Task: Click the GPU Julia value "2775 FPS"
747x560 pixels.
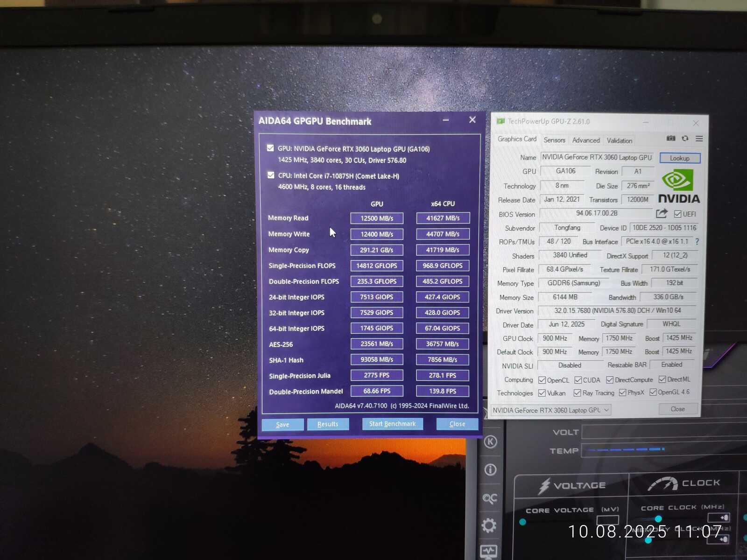Action: tap(377, 375)
